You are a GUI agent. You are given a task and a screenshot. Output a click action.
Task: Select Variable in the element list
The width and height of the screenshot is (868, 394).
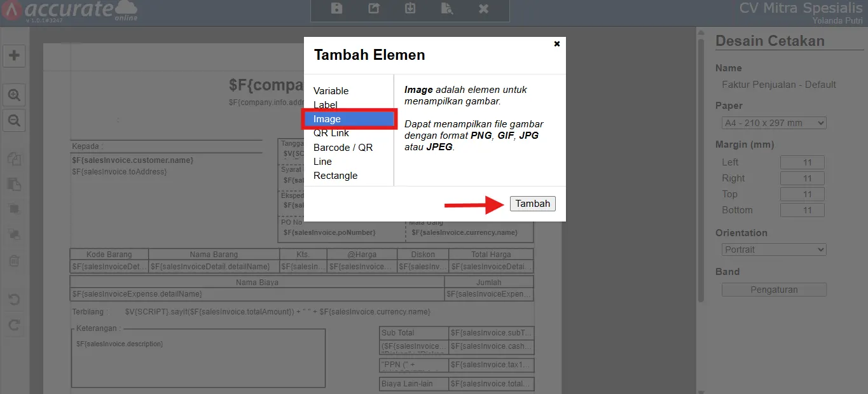tap(331, 91)
